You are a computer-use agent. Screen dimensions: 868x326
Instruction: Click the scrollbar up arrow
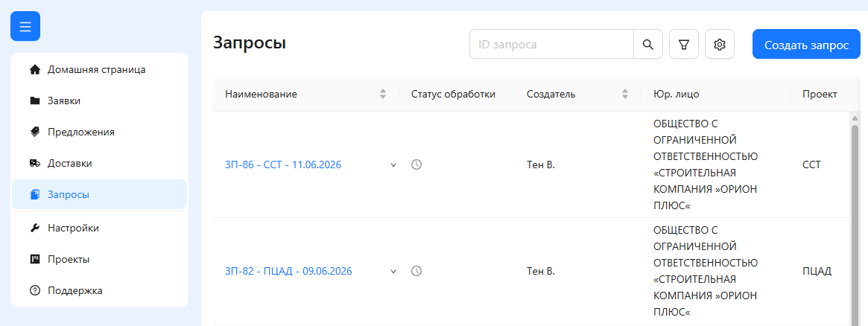(x=855, y=118)
